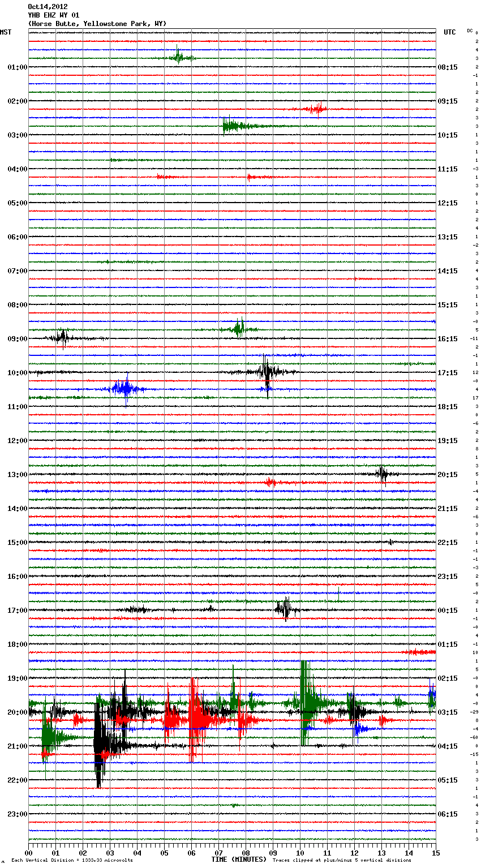Screen dimensions: 481x868
Task: Select the 08:00 MST time label
Action: pos(18,305)
